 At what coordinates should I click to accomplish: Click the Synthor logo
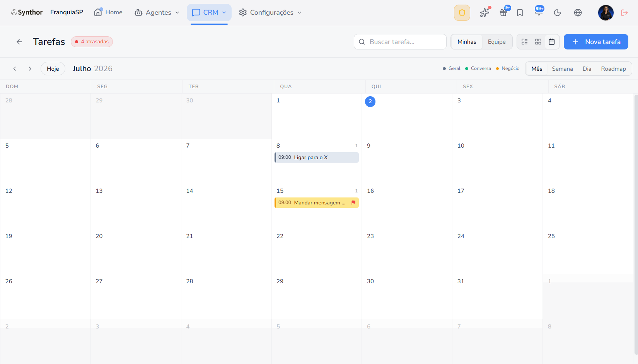click(x=27, y=12)
